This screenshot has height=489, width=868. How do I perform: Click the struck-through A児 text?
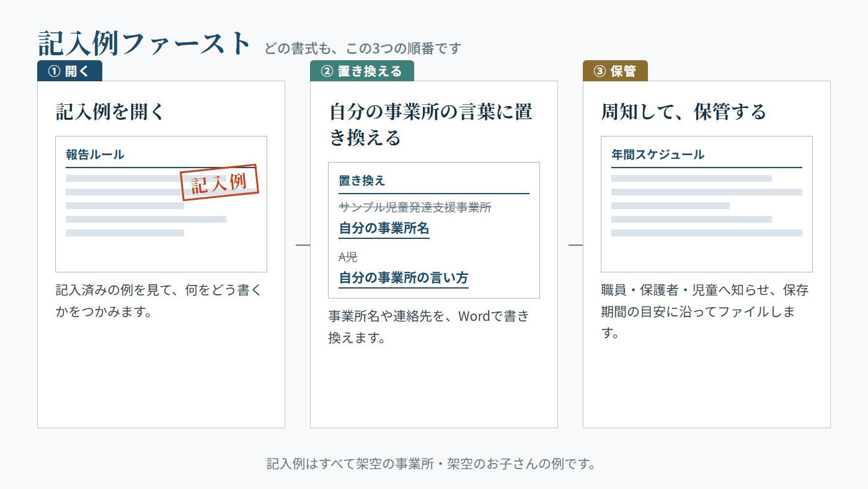(348, 256)
